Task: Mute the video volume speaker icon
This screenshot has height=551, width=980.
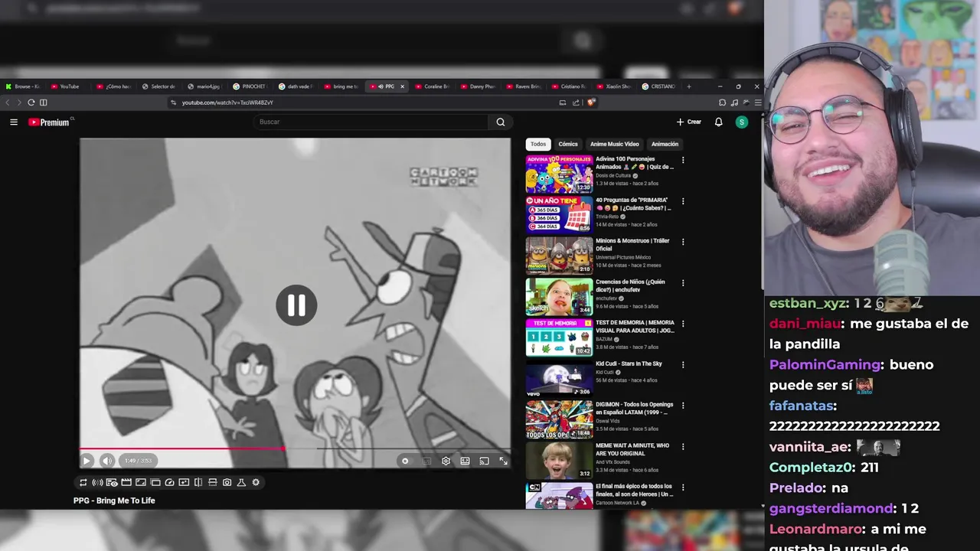Action: point(107,461)
